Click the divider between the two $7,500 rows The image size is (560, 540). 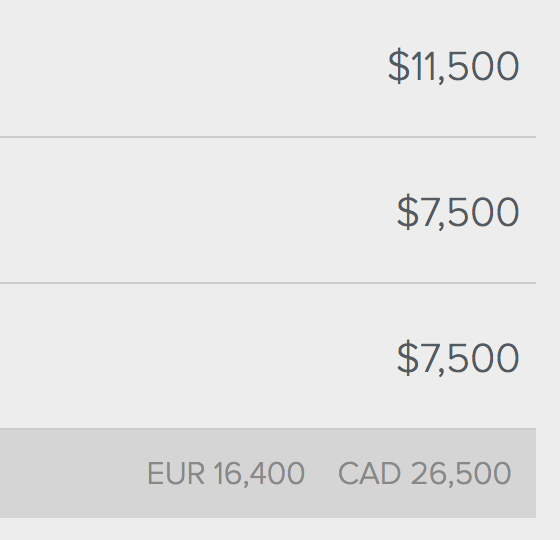(x=268, y=283)
